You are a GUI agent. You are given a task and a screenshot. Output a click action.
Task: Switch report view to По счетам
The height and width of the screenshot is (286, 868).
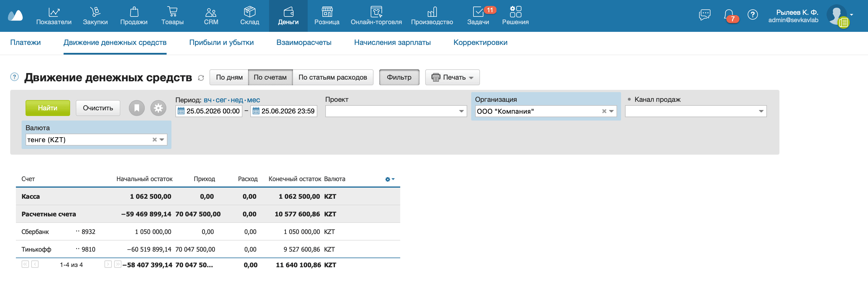[270, 77]
